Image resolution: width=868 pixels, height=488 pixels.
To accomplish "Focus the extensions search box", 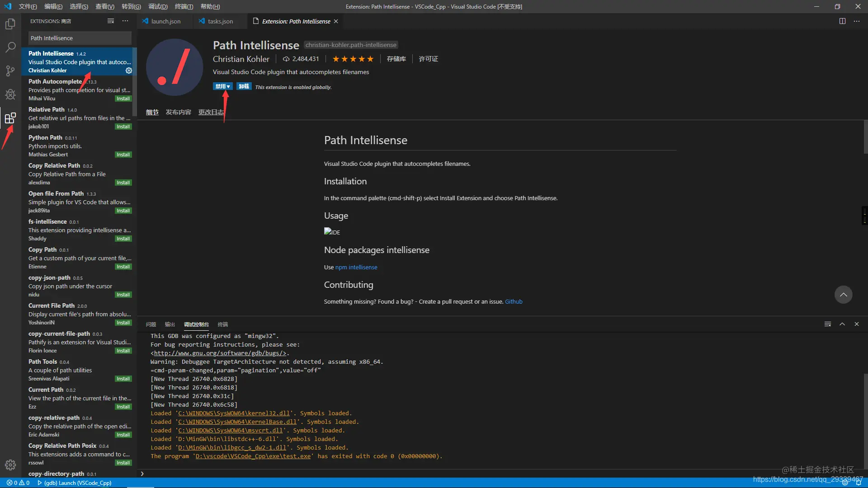I will click(80, 38).
